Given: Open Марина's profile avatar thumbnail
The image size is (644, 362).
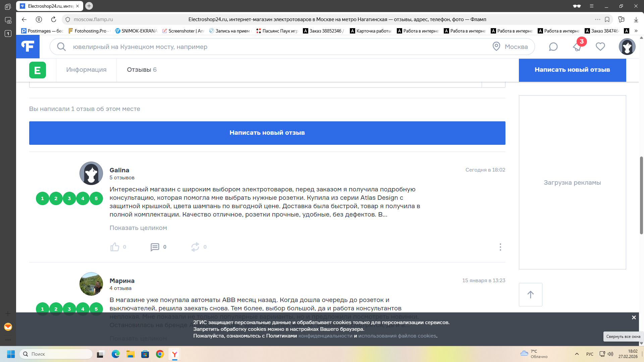Looking at the screenshot, I should tap(91, 284).
